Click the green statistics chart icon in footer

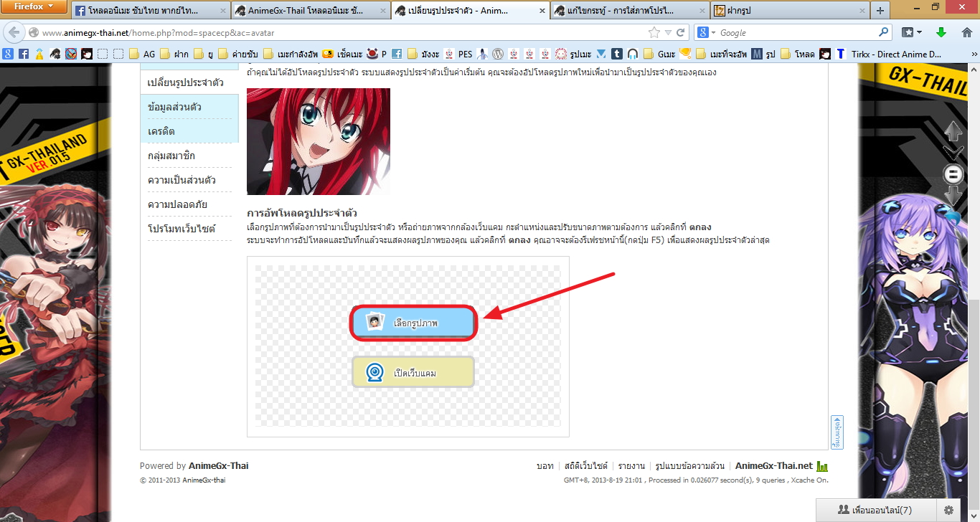(x=822, y=466)
